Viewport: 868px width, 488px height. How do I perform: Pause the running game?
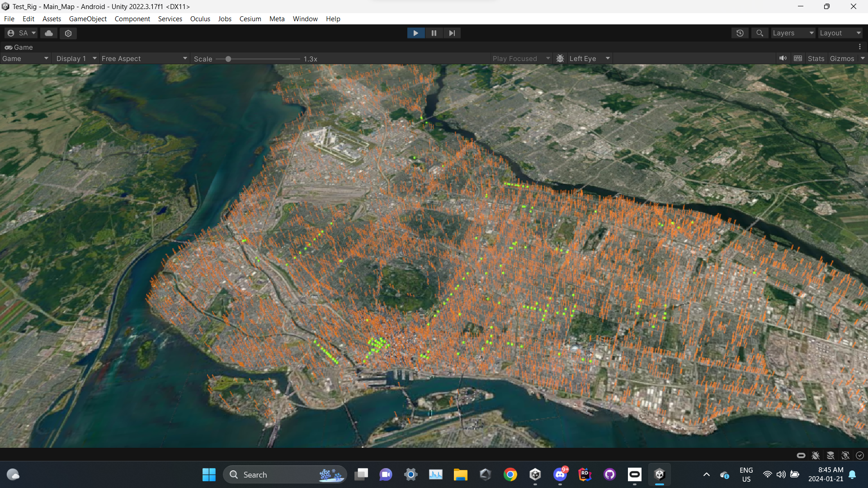pos(434,33)
